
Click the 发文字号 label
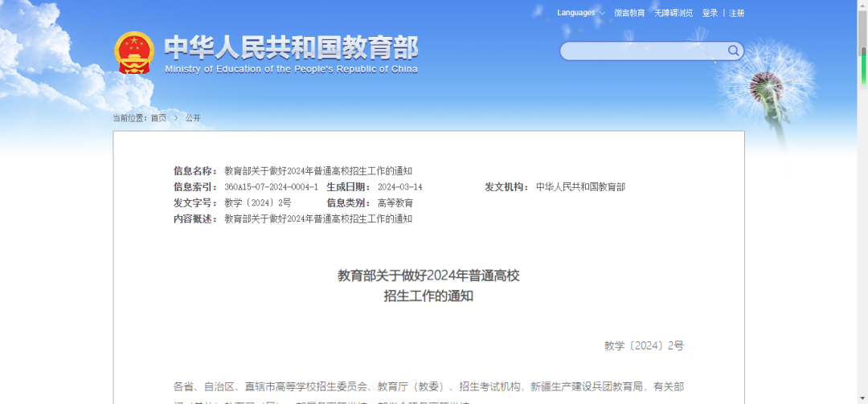pyautogui.click(x=196, y=203)
